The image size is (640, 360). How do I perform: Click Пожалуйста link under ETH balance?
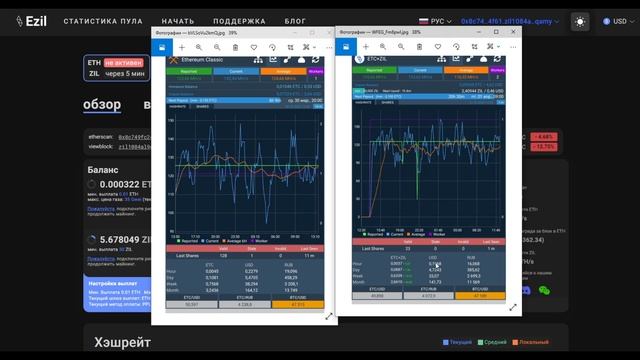(101, 209)
